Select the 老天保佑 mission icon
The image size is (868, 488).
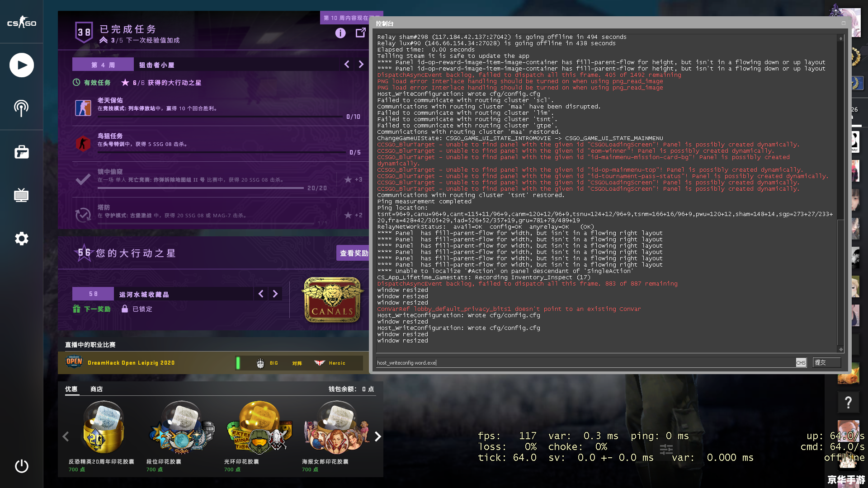(83, 108)
